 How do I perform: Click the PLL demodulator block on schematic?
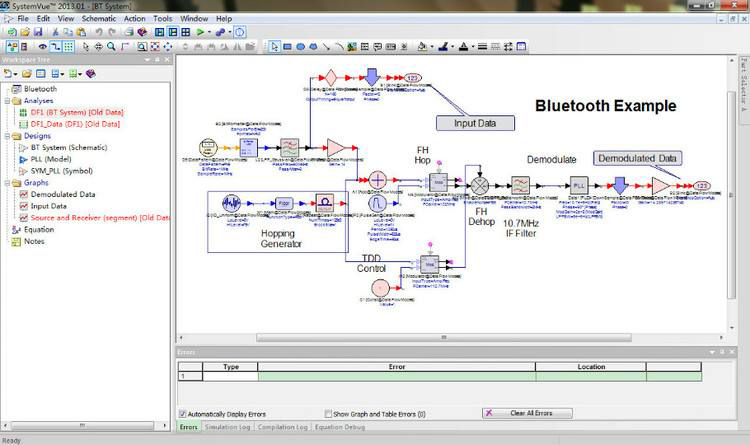click(579, 185)
